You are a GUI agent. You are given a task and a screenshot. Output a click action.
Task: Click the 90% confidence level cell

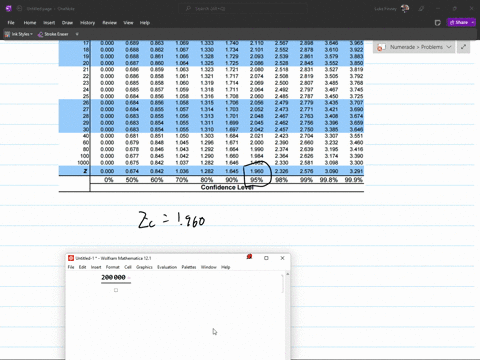(232, 180)
